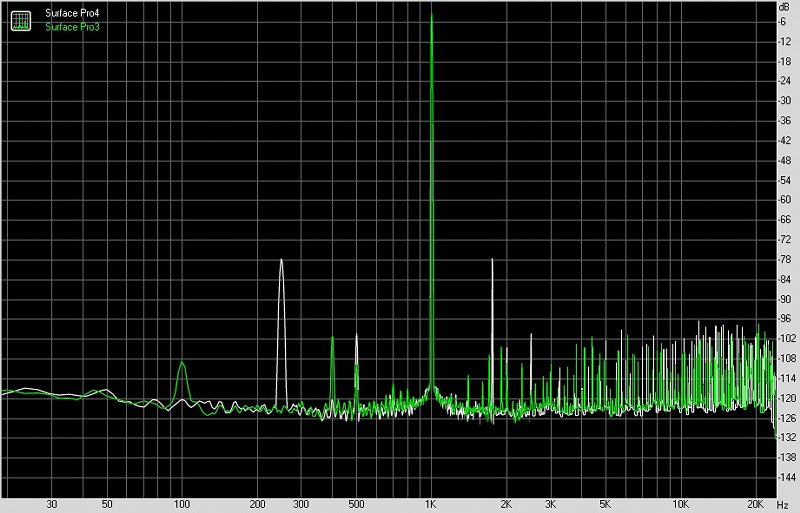Screen dimensions: 800x513
Task: Click the tall white peak near 250 Hz
Action: pos(281,261)
